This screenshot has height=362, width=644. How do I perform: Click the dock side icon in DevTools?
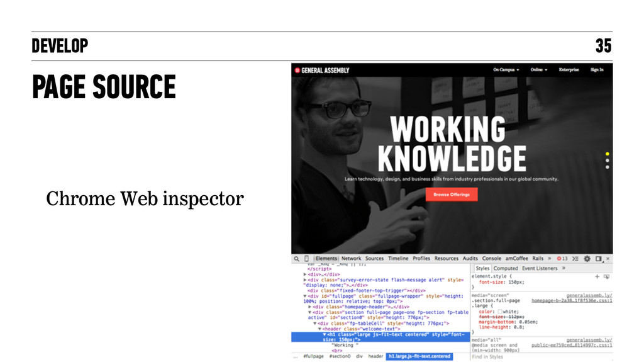pyautogui.click(x=599, y=259)
